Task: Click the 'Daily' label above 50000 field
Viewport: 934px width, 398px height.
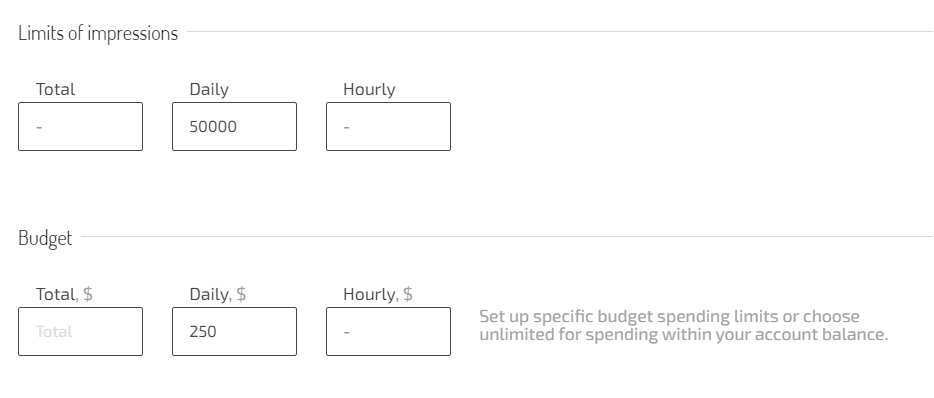Action: click(x=209, y=89)
